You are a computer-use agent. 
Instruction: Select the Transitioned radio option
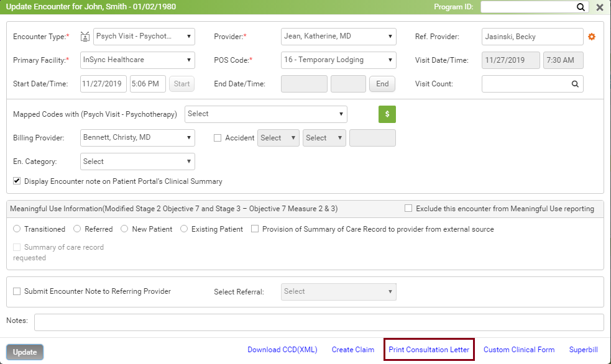click(17, 229)
